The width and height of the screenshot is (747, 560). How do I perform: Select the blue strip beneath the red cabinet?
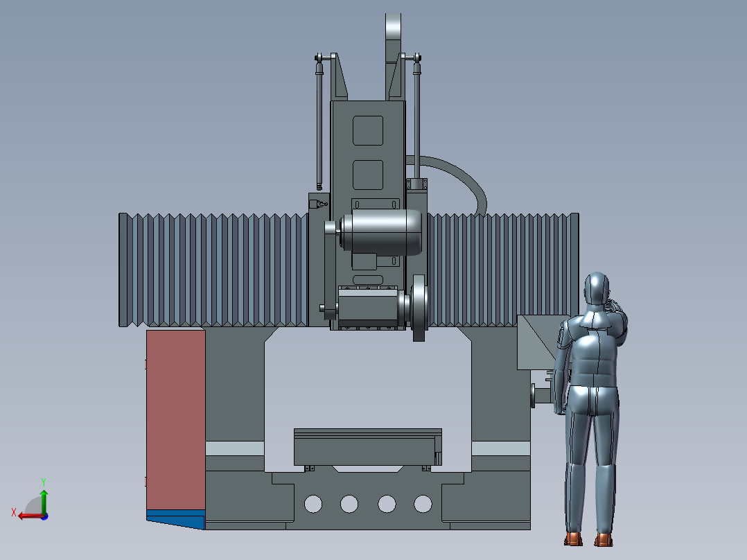coord(176,518)
